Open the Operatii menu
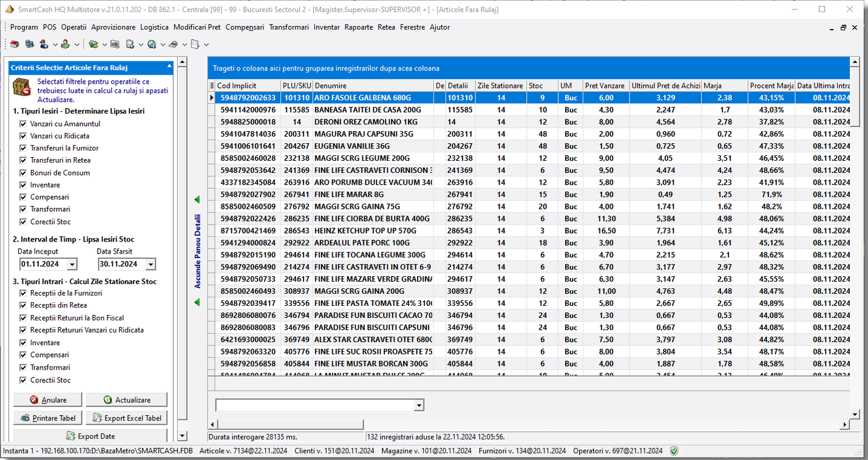The image size is (868, 460). (x=74, y=27)
